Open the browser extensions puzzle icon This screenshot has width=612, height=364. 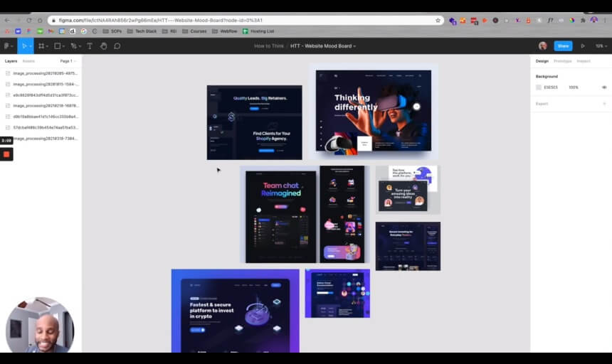coord(583,21)
